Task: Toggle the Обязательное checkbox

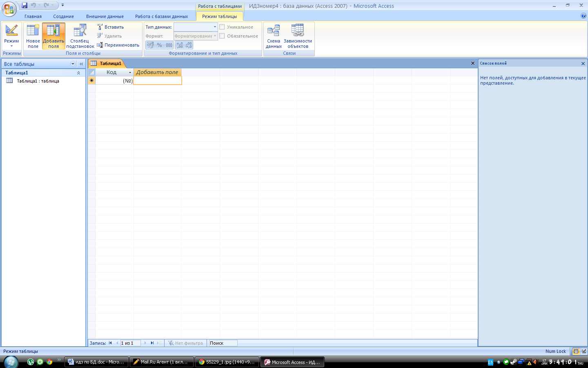Action: pyautogui.click(x=222, y=36)
